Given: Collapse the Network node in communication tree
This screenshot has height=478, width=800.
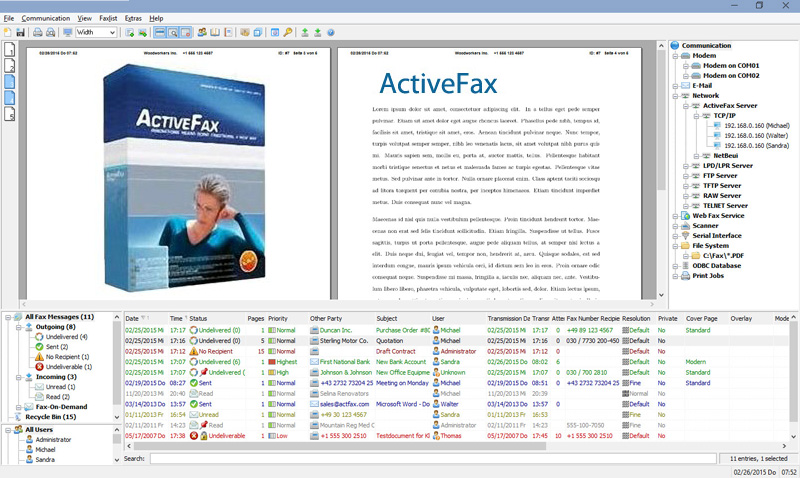Looking at the screenshot, I should point(675,95).
